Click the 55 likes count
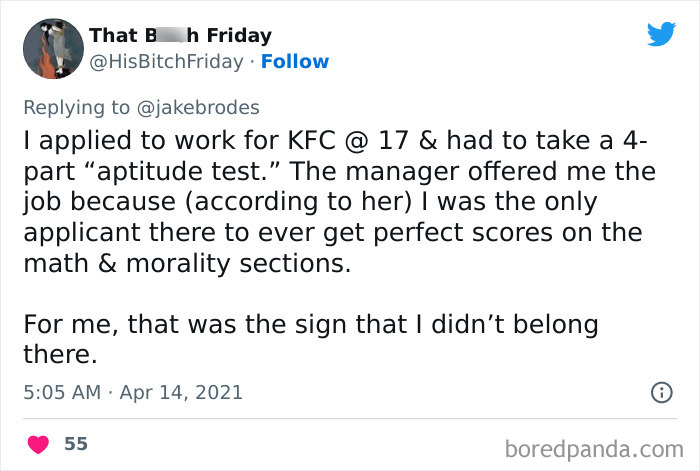 76,442
